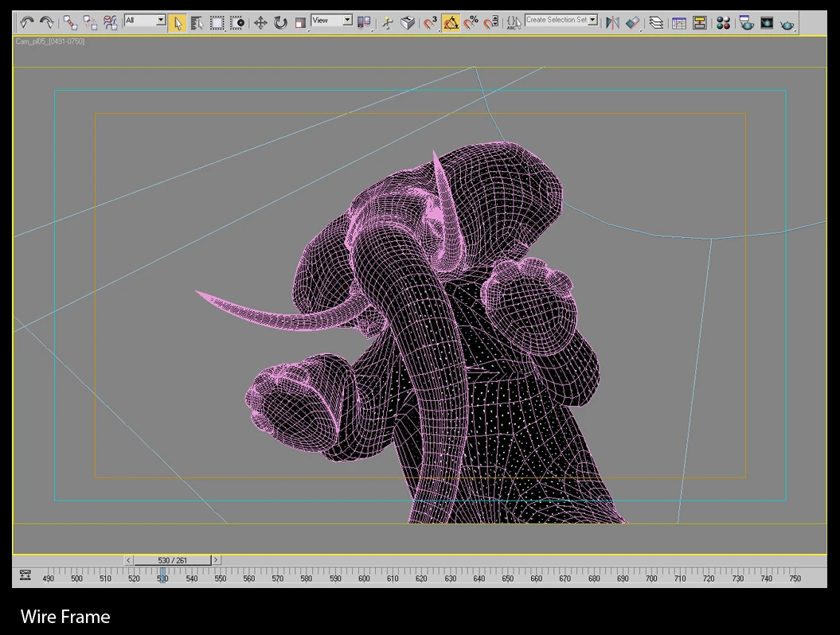This screenshot has height=635, width=840.
Task: Click frame 700 on the timeline
Action: [651, 579]
